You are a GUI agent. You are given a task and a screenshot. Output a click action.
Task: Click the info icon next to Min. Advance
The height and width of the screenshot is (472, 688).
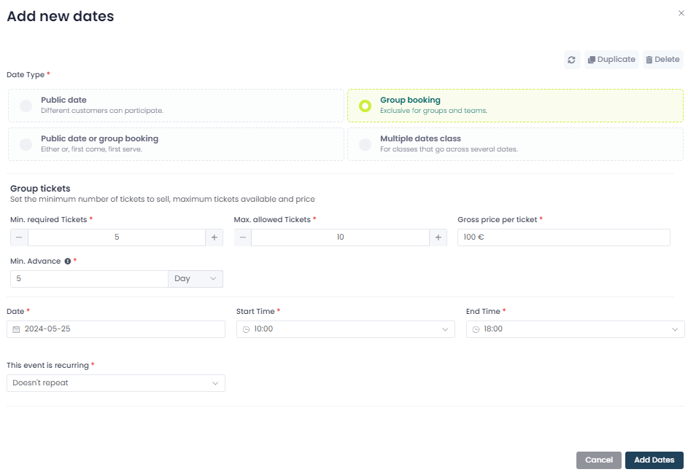(x=68, y=261)
